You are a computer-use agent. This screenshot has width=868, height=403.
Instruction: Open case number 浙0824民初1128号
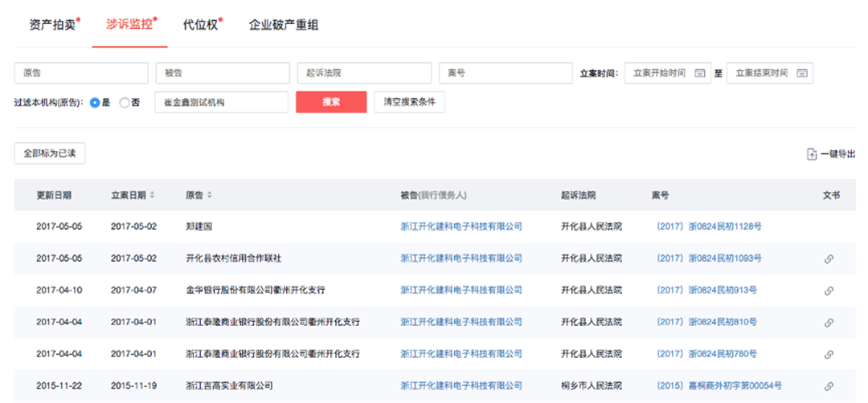click(x=708, y=226)
